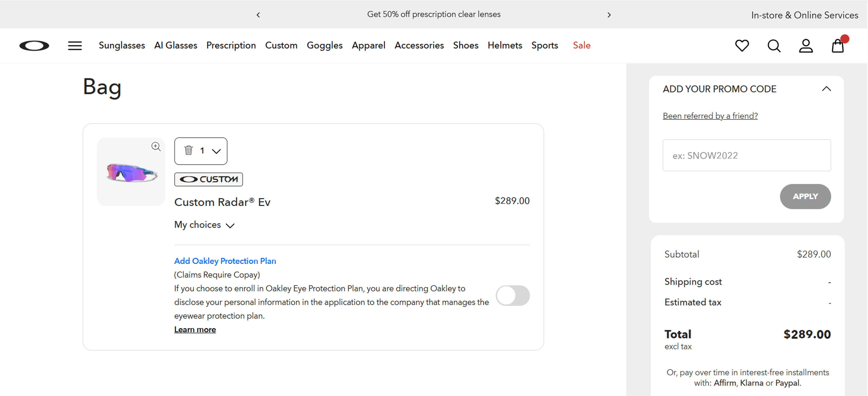Remove item using the trash icon
The height and width of the screenshot is (396, 868).
click(188, 150)
